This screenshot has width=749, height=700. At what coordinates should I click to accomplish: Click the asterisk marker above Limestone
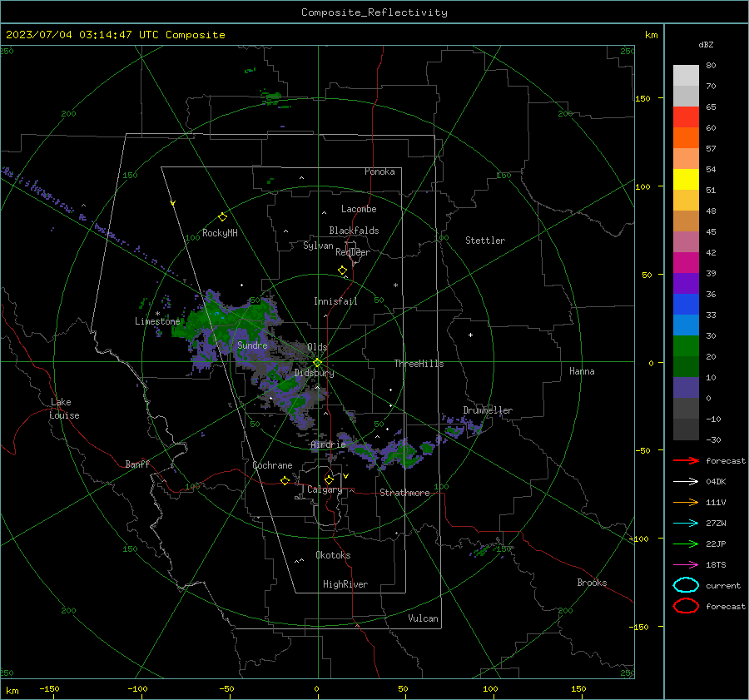(157, 314)
